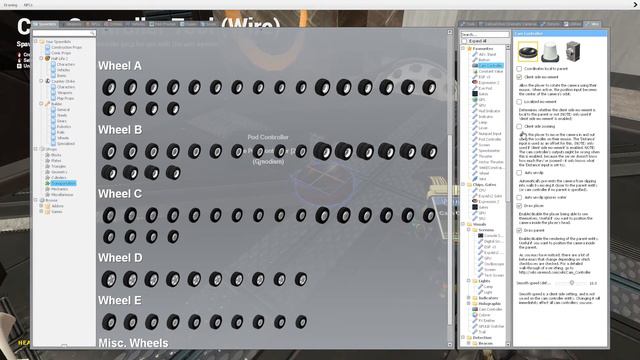Toggle Auto unclip ignores water checkbox
The height and width of the screenshot is (360, 640).
(519, 198)
